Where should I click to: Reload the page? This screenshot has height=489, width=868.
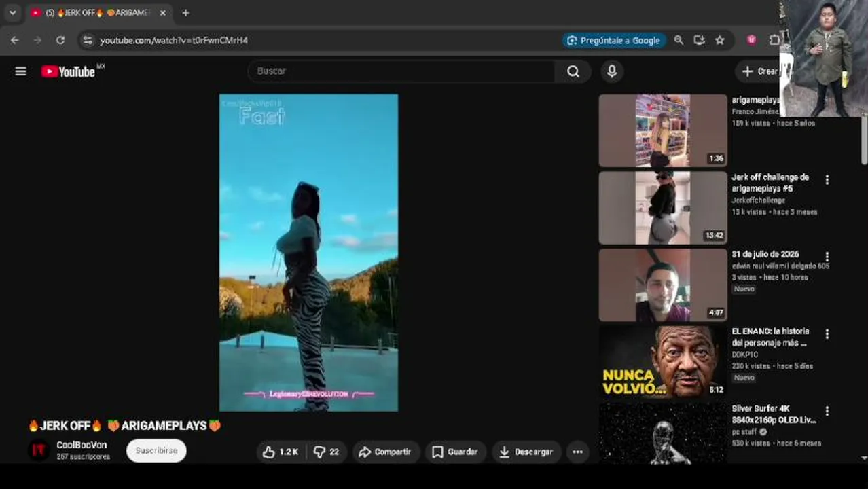pos(60,40)
